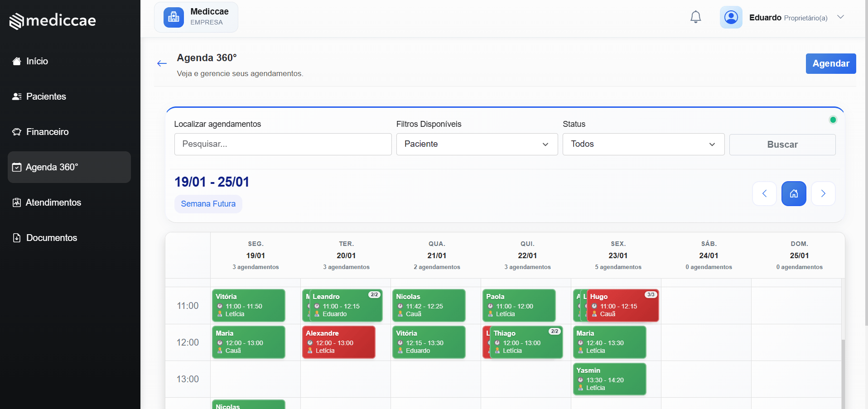Open the Status Todos dropdown

coord(643,144)
